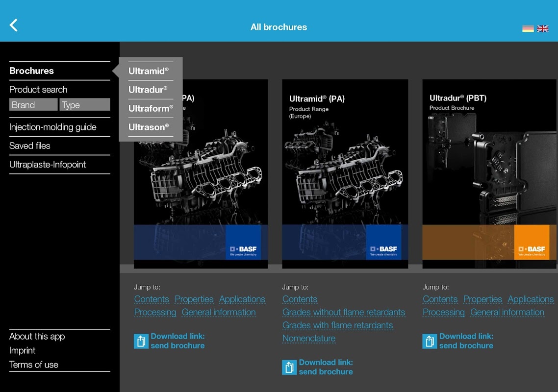Viewport: 558px width, 392px height.
Task: Tap share icon under first Ultramid brochure
Action: pos(141,341)
